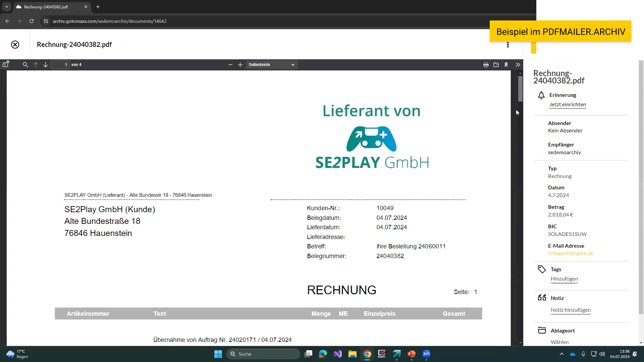Open a new browser tab
This screenshot has height=362, width=644.
pos(98,7)
